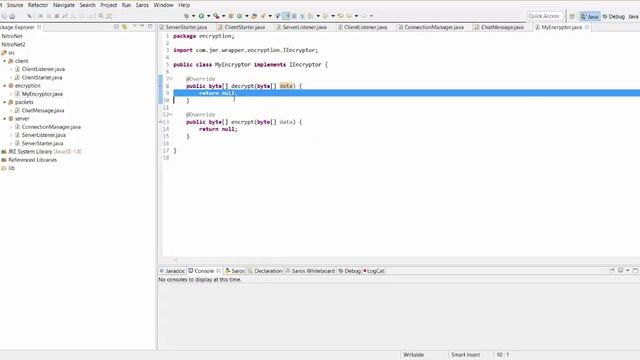Select MyEncryptor.java in Package Explorer

(42, 94)
